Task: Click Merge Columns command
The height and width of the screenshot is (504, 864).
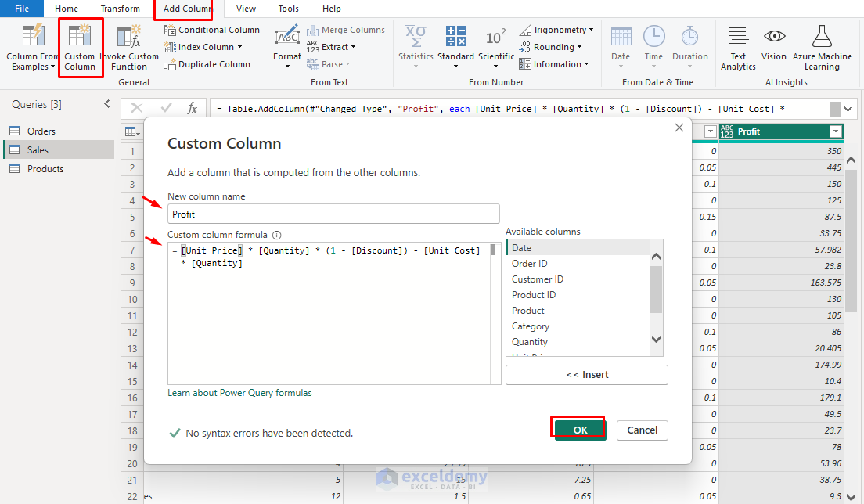Action: point(346,30)
